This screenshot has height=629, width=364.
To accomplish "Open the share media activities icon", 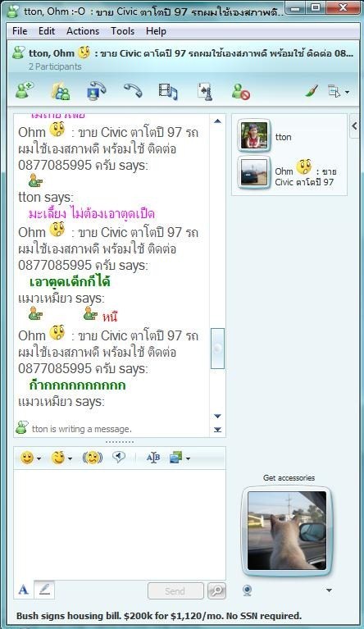I will coord(168,91).
